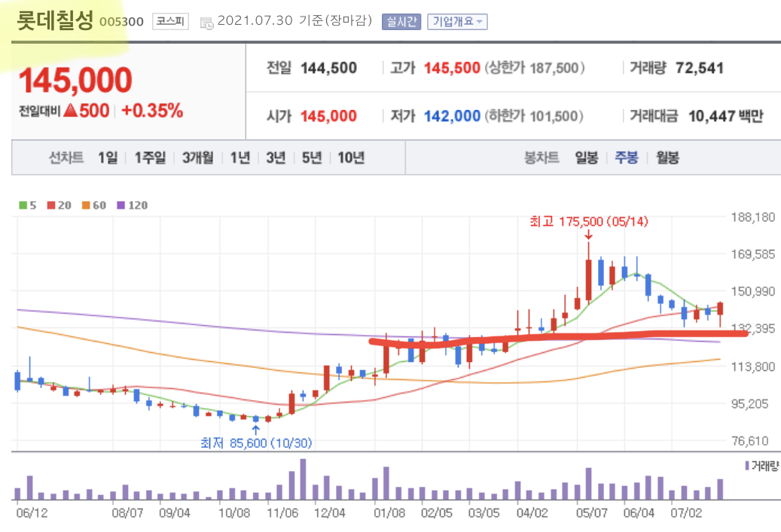
Task: Click the 188,180 price axis label
Action: (752, 217)
